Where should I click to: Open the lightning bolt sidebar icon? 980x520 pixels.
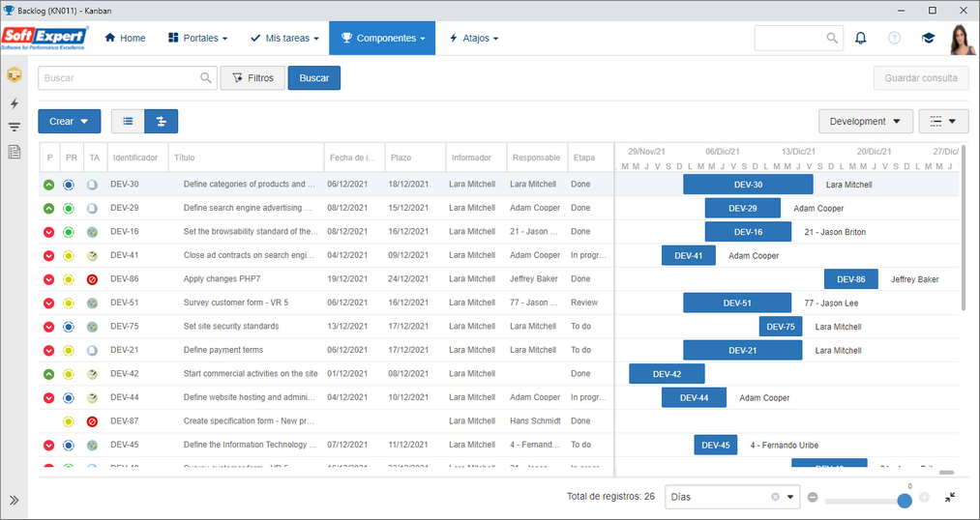pos(14,103)
